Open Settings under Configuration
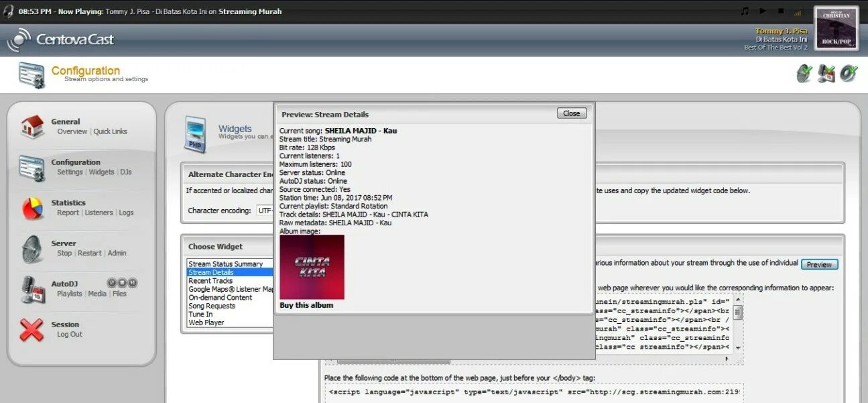 point(70,172)
